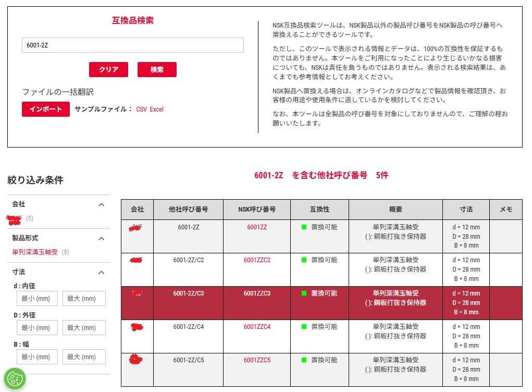
Task: Open the 6001ZZC5 NSK part number link
Action: click(x=257, y=360)
